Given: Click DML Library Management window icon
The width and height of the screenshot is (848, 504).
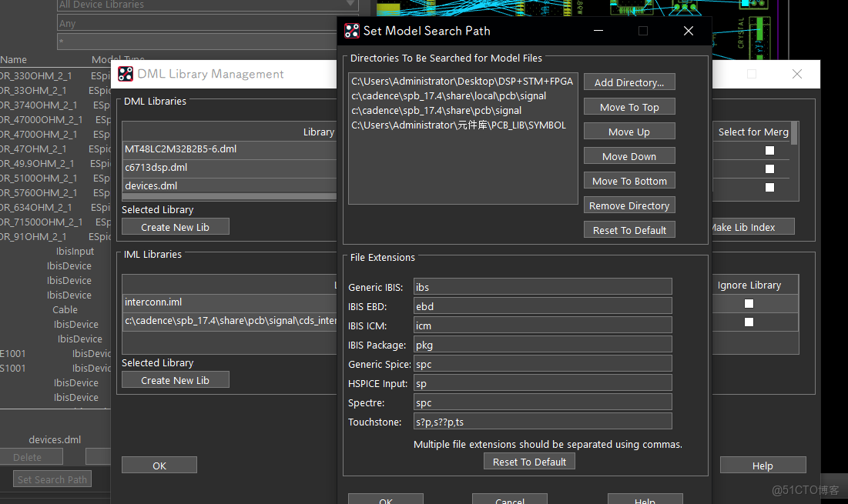Looking at the screenshot, I should [126, 74].
